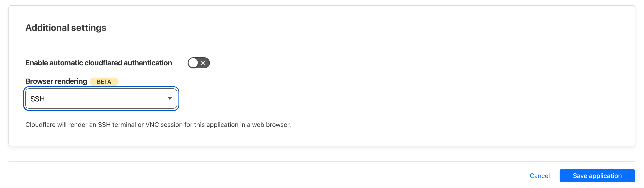Open the Browser rendering dropdown
This screenshot has height=188, width=644.
click(x=101, y=99)
